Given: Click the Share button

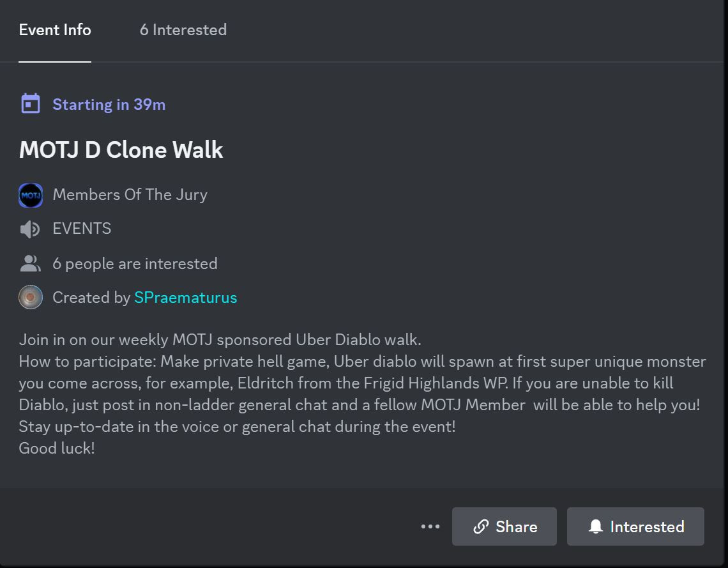Looking at the screenshot, I should [504, 526].
